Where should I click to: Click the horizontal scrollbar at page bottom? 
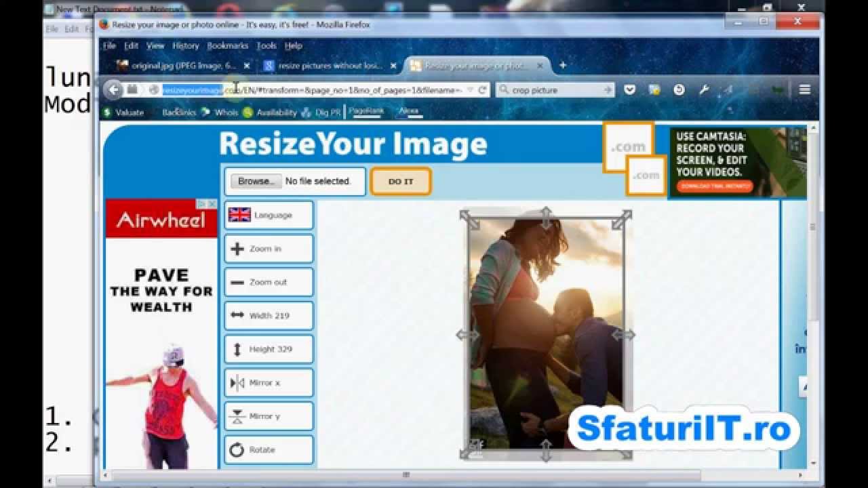406,475
